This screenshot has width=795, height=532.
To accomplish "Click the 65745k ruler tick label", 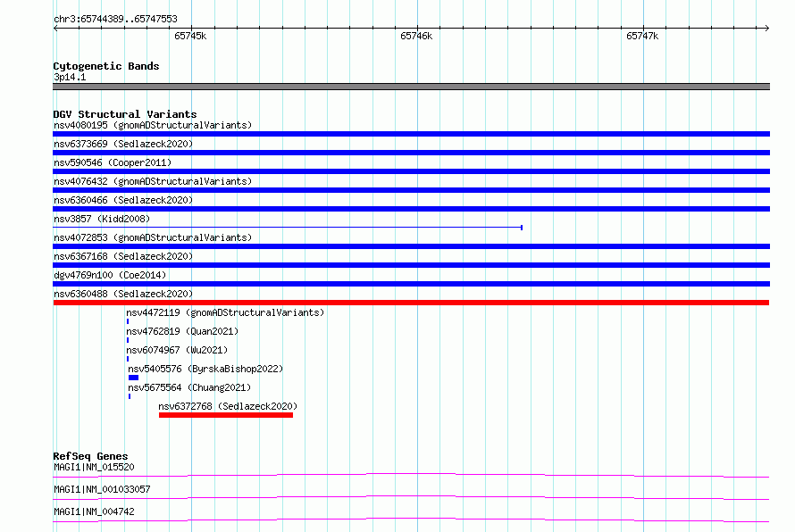I will (x=190, y=36).
